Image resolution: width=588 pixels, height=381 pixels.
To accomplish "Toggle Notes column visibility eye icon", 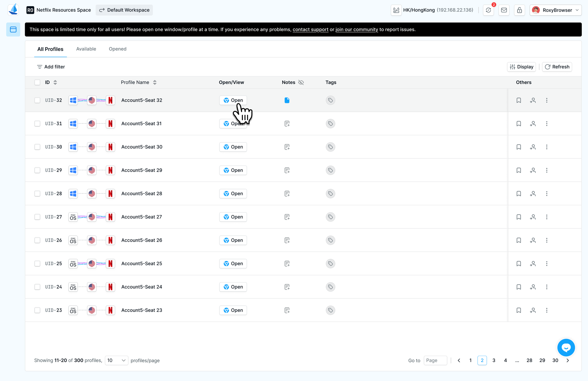I will (301, 82).
